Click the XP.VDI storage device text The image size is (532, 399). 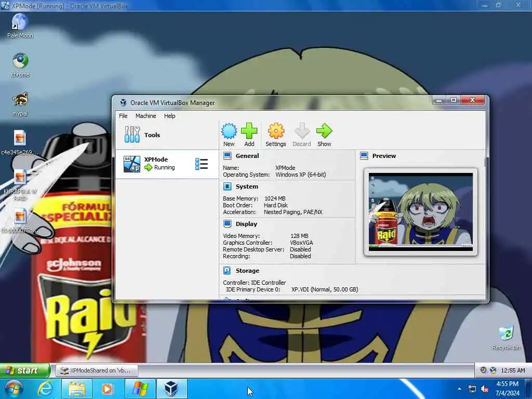324,289
